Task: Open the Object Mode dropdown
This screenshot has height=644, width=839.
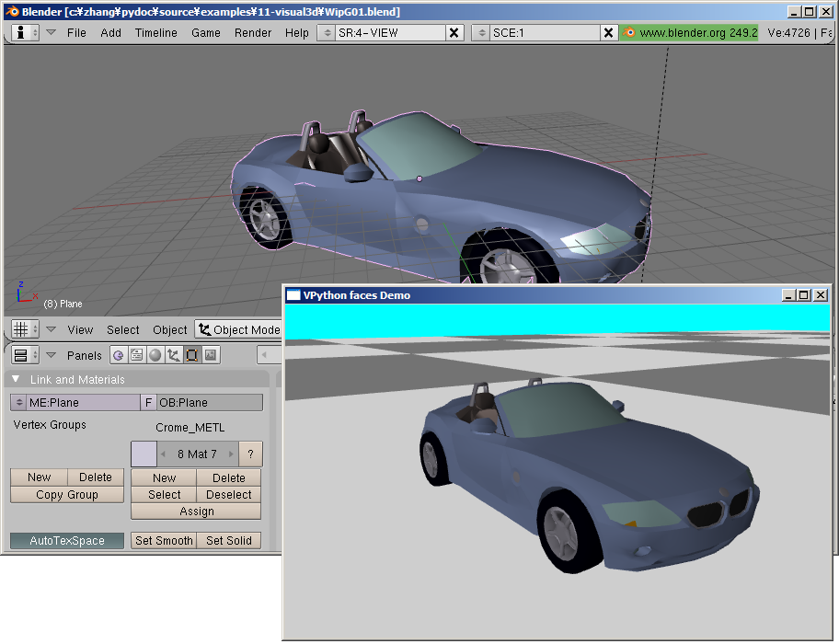Action: pos(237,329)
